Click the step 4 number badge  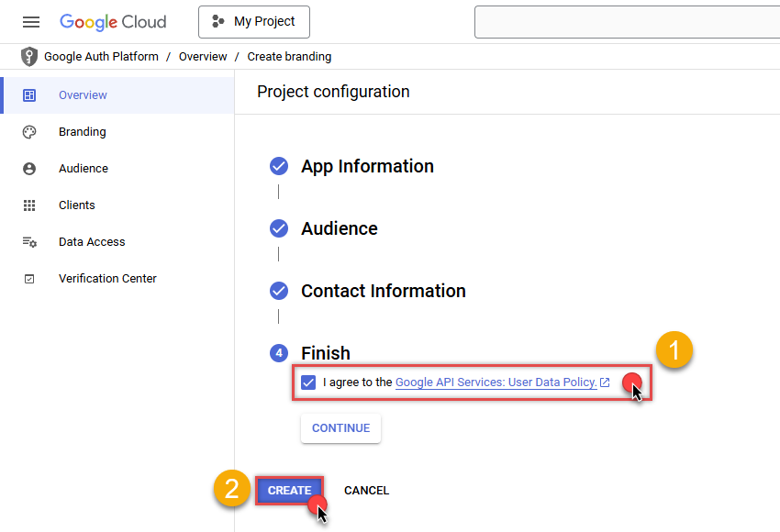[x=279, y=353]
